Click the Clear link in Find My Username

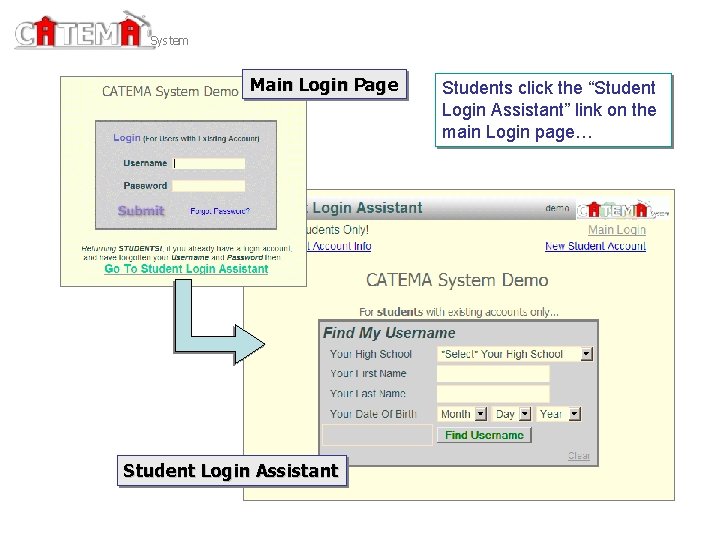point(579,456)
